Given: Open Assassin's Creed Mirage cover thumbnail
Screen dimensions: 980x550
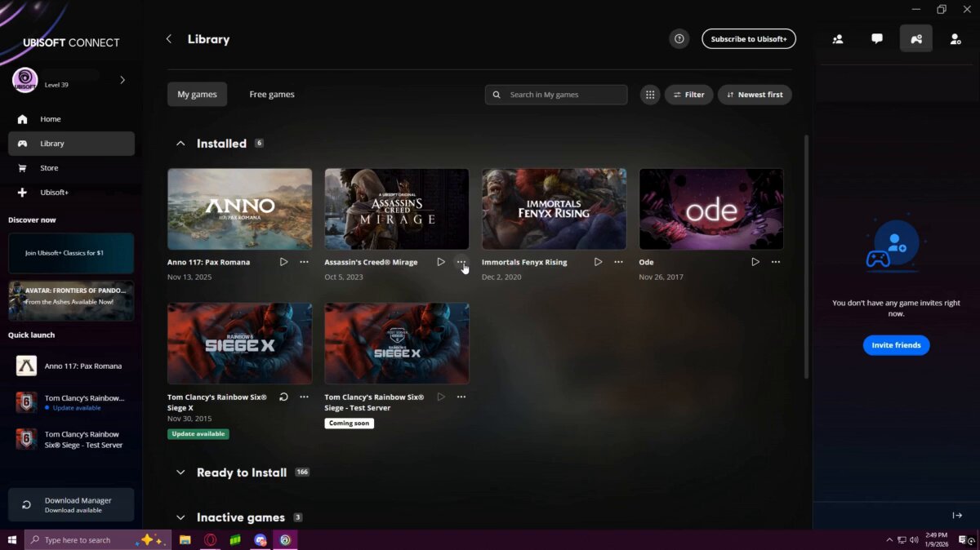Looking at the screenshot, I should coord(397,209).
